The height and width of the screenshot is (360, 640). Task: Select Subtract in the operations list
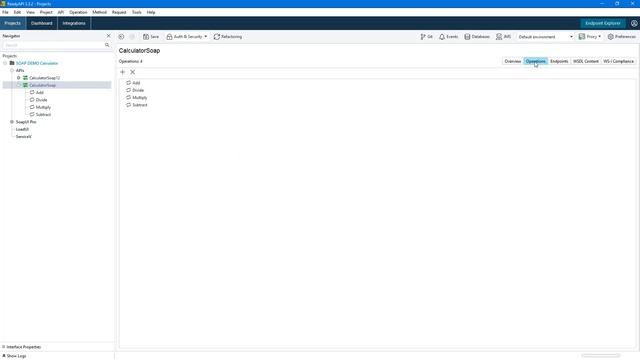(140, 105)
